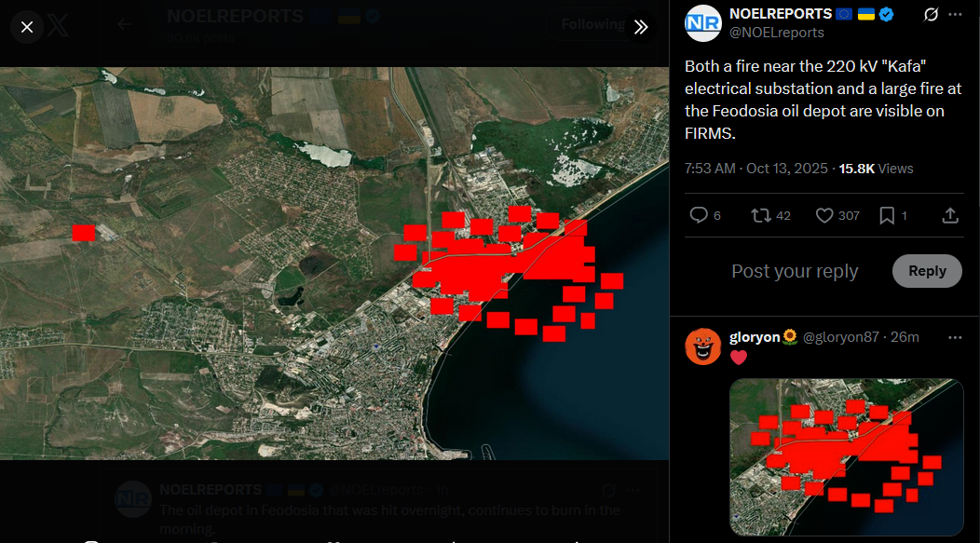
Task: Click the Reply button
Action: (927, 271)
